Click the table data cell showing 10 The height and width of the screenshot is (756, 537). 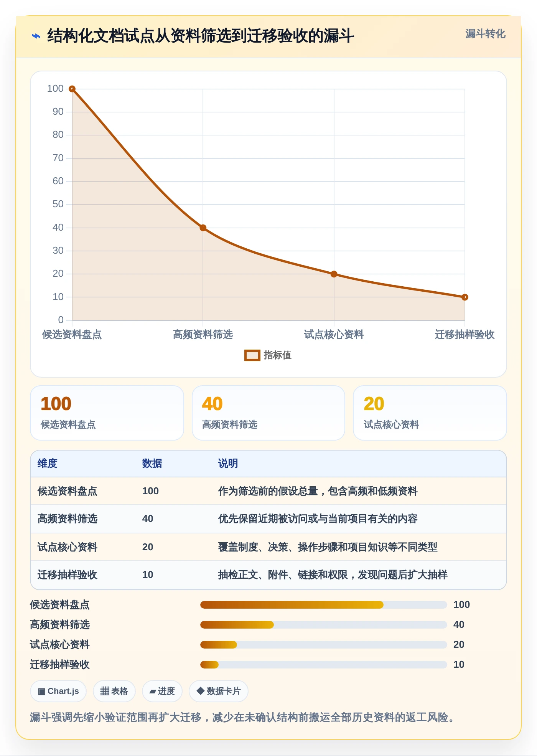(148, 575)
